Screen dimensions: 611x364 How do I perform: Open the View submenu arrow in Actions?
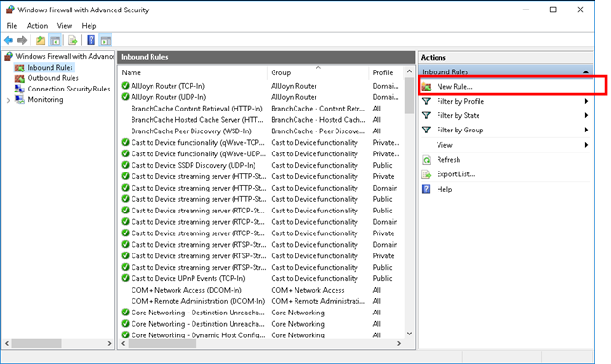tap(586, 145)
